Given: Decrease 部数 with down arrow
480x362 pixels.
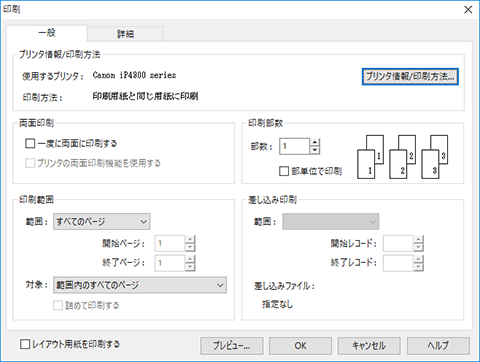Looking at the screenshot, I should (x=315, y=150).
